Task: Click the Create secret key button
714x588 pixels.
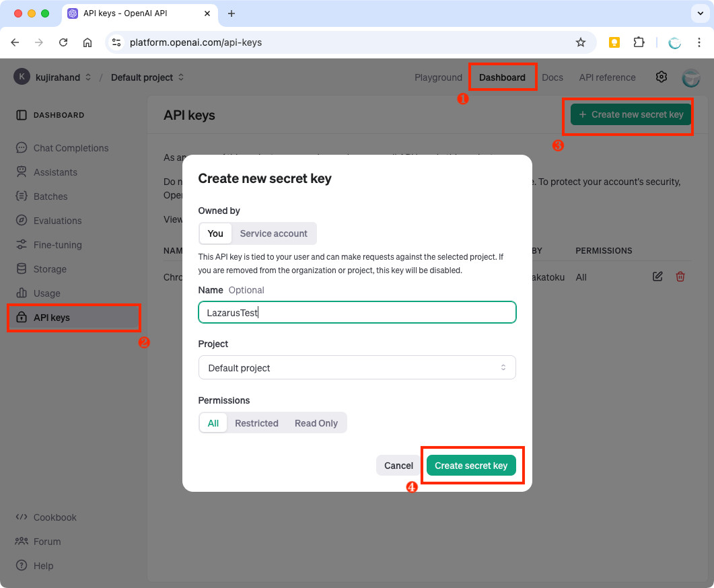Action: click(471, 466)
